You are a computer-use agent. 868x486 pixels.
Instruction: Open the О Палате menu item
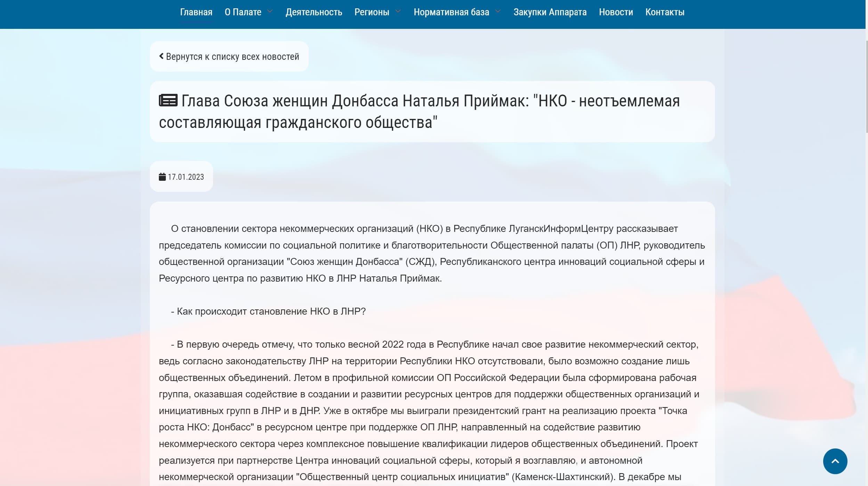pos(243,12)
